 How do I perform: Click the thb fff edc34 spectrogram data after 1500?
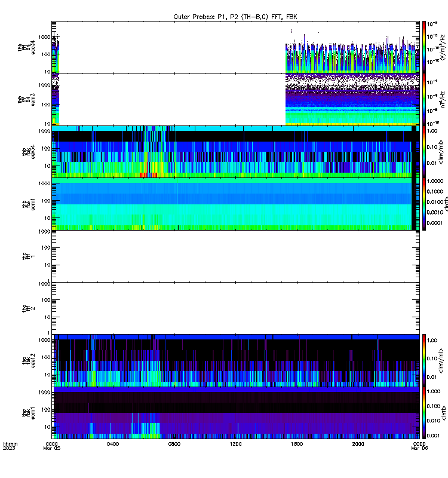coord(352,58)
